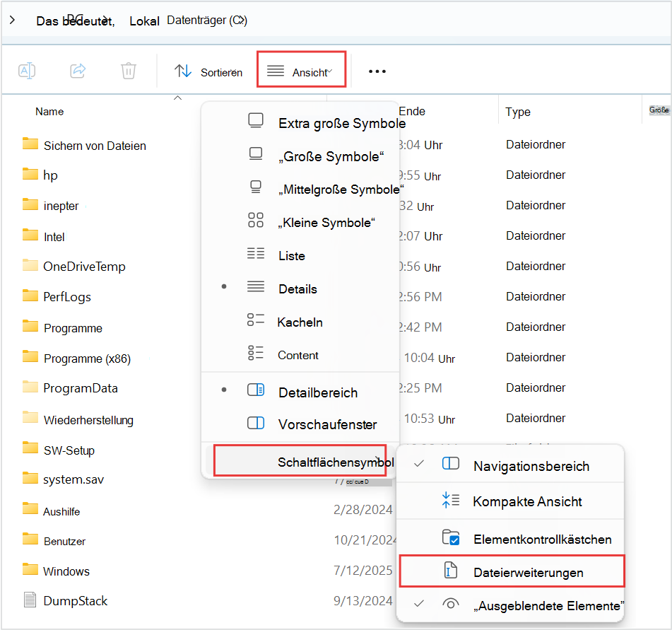Click the sort arrow above Name column

177,98
